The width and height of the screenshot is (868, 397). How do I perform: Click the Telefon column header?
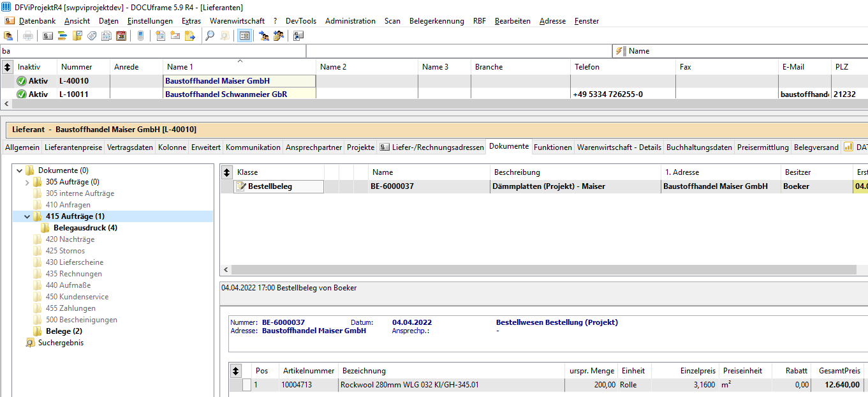tap(622, 66)
